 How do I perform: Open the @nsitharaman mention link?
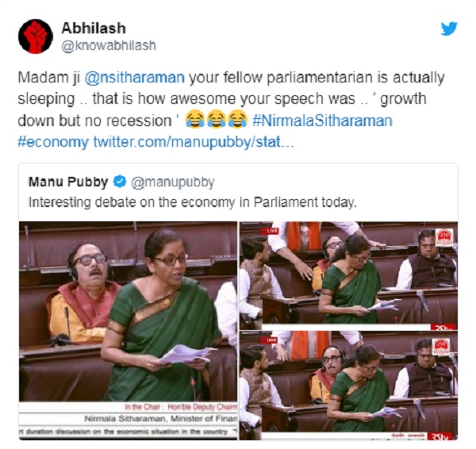coord(135,78)
